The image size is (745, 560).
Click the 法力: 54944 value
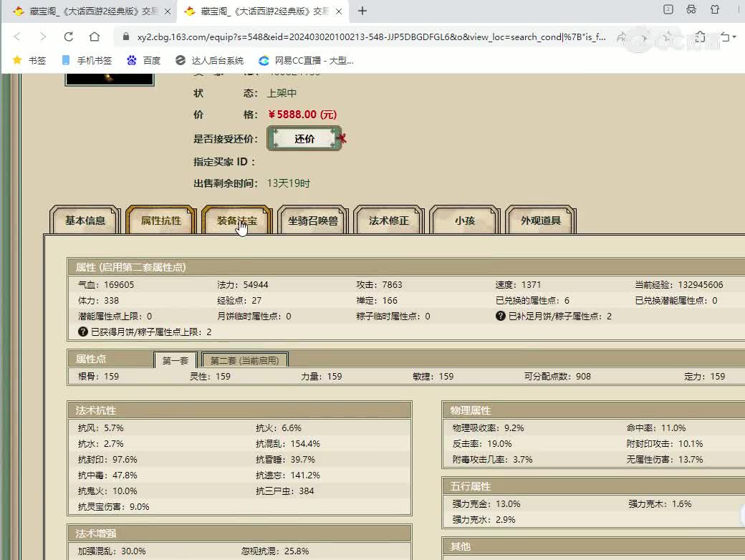coord(243,284)
